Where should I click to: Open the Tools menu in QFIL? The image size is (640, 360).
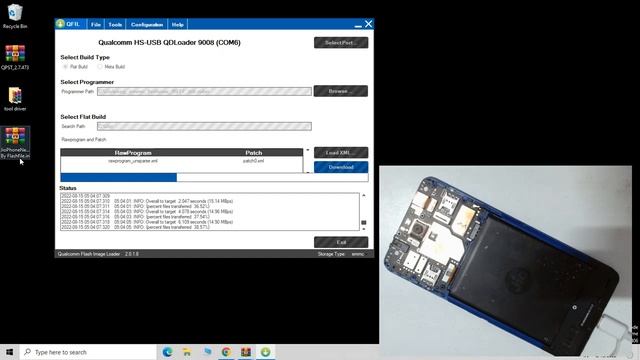coord(115,24)
